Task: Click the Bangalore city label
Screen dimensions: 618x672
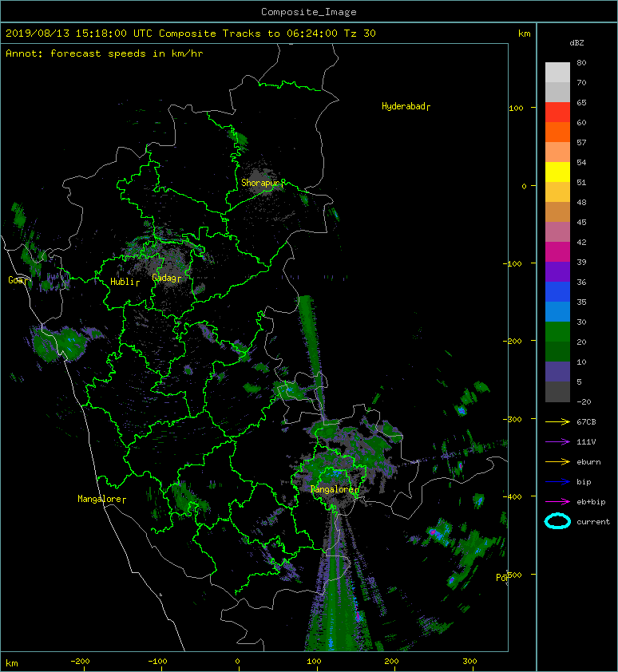Action: (x=332, y=489)
